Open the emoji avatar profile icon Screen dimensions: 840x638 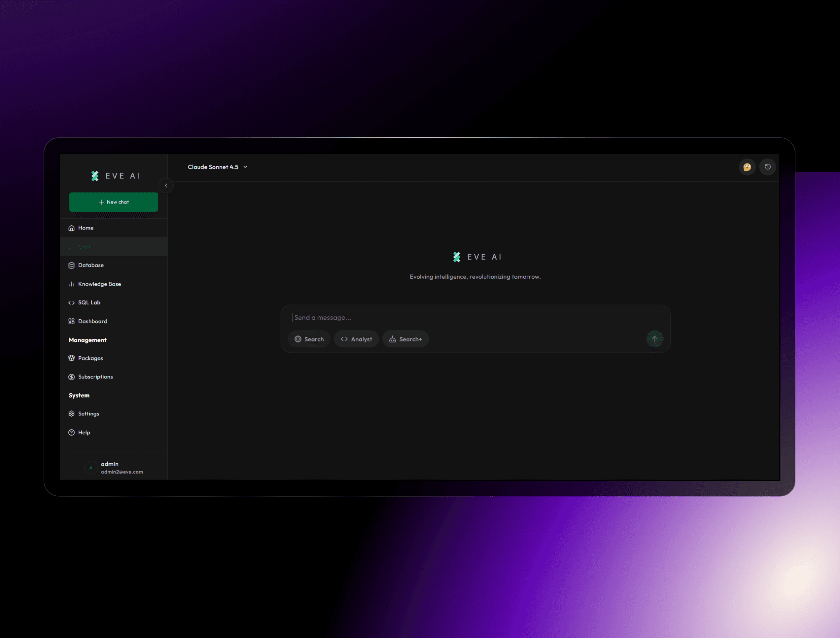(x=747, y=167)
